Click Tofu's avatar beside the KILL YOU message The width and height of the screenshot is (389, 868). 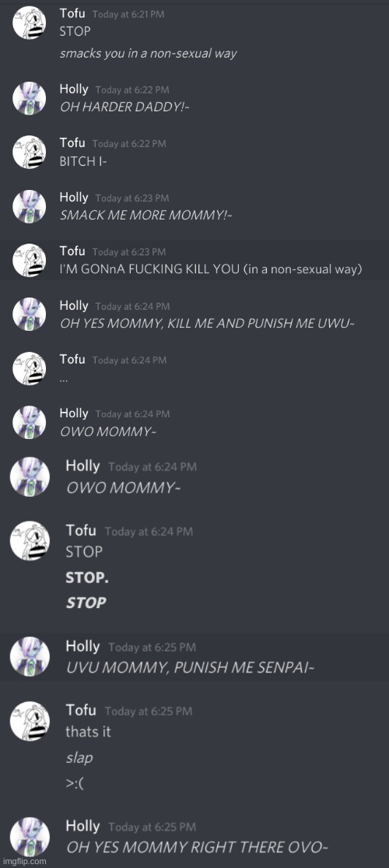(x=30, y=260)
